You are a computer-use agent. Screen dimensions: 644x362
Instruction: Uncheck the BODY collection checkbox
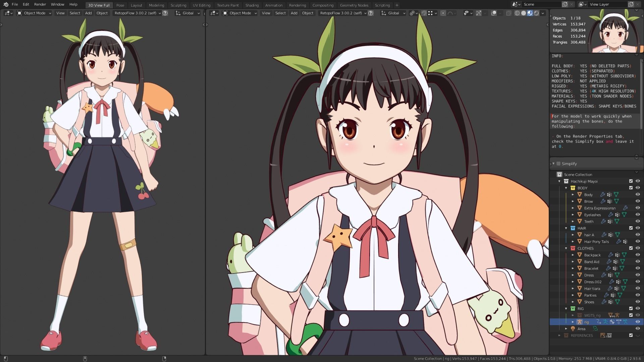click(631, 188)
